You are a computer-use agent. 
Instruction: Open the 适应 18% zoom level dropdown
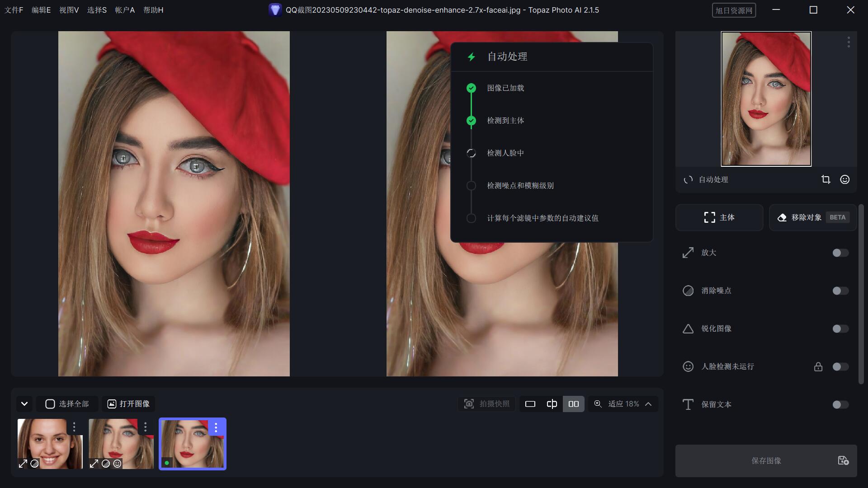(649, 404)
